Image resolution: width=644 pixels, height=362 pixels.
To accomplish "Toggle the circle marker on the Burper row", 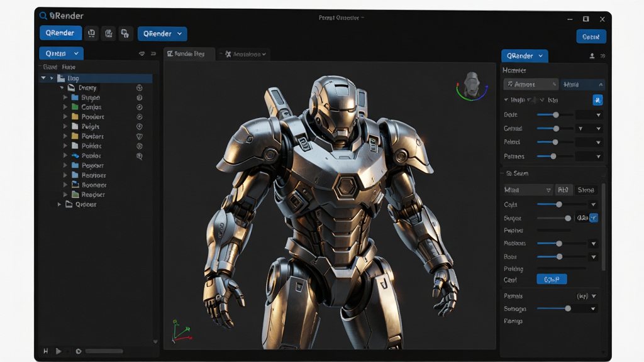I will tap(139, 97).
